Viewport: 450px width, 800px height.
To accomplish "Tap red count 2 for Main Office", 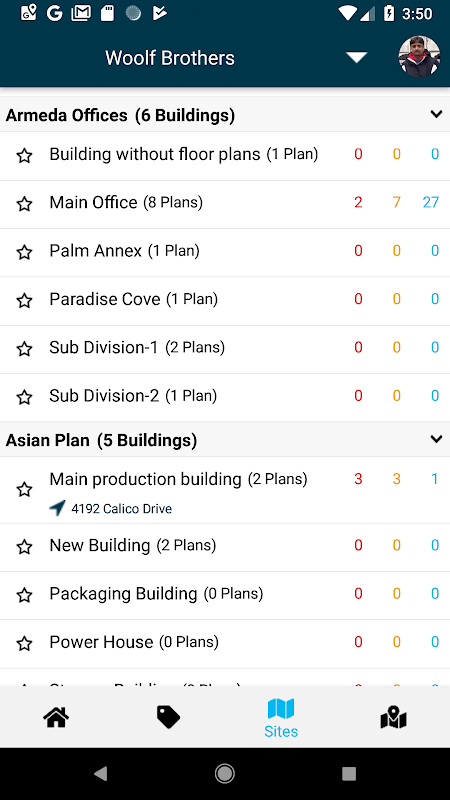I will 358,203.
